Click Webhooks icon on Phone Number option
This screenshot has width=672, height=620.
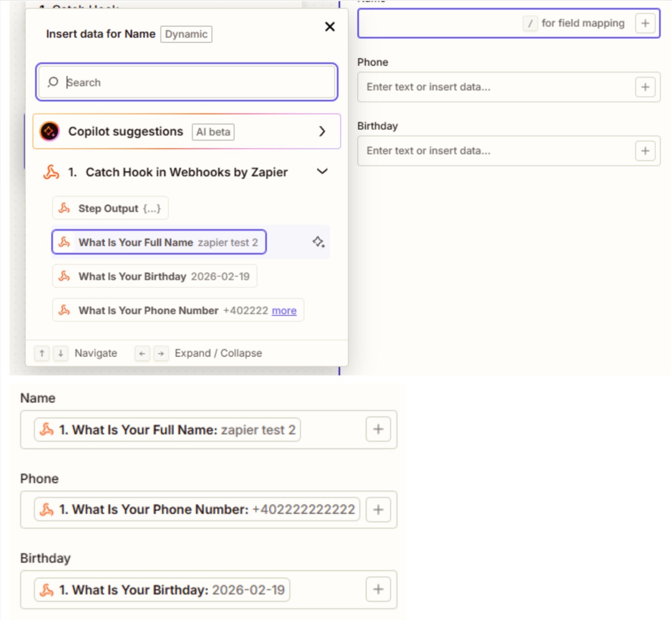[x=64, y=310]
